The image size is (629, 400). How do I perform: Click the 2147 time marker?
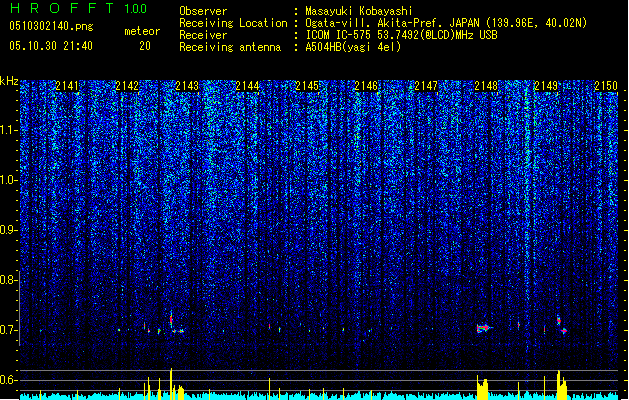(426, 86)
